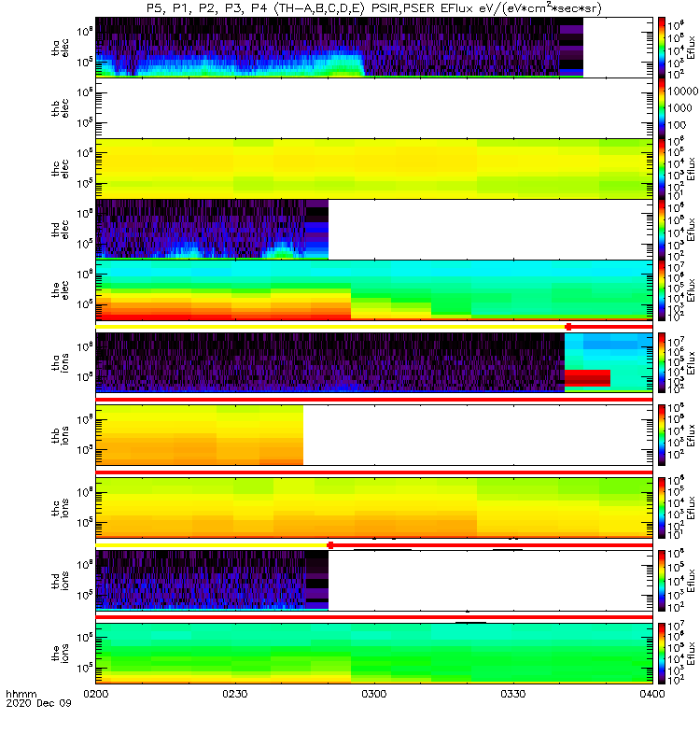The width and height of the screenshot is (700, 747).
Task: Click the Eflux label beside thb ions color bar
Action: pos(691,435)
